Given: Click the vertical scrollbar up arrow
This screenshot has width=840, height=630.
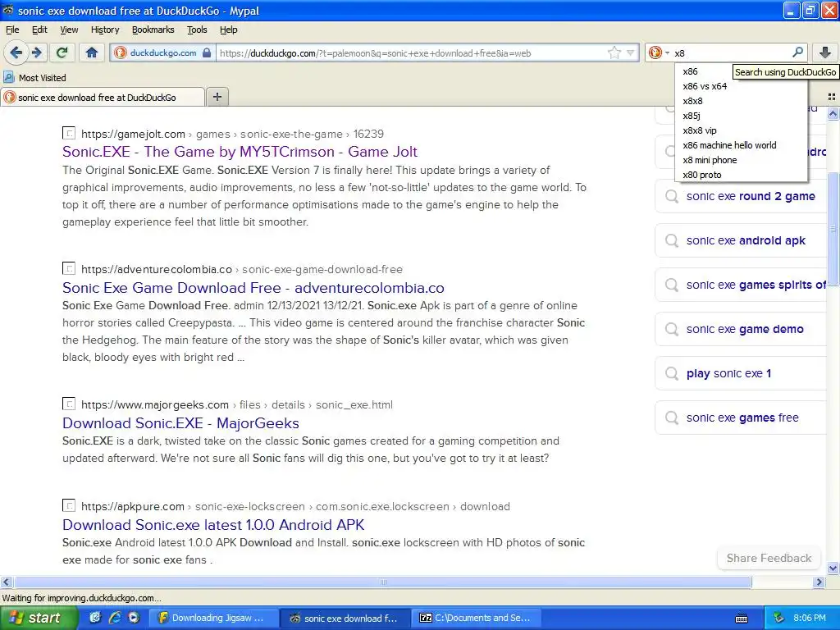Looking at the screenshot, I should [x=833, y=113].
